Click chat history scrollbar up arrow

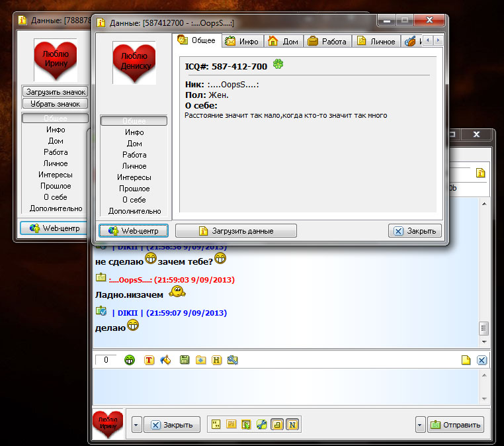pos(484,204)
